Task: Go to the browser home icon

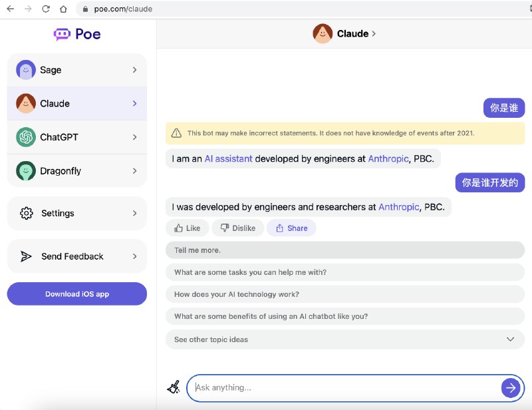Action: (63, 9)
